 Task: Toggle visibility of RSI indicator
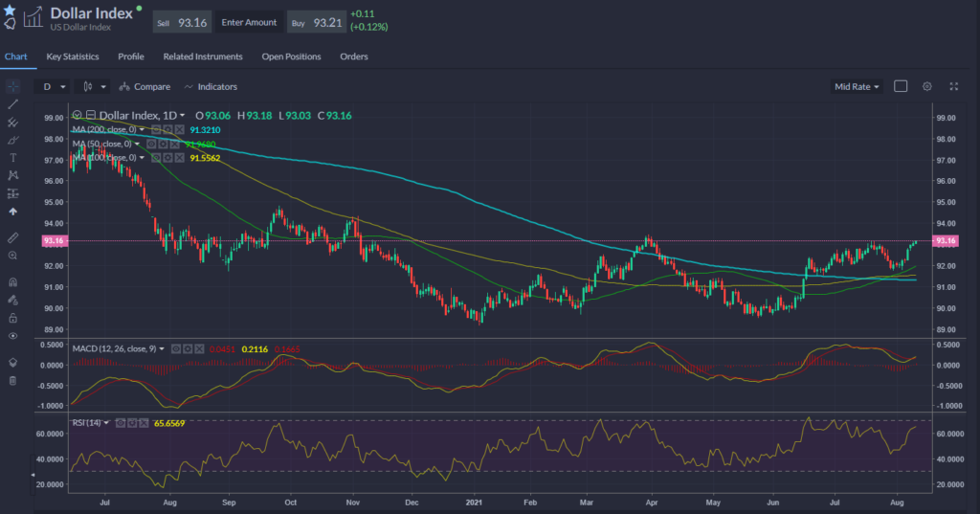click(120, 423)
